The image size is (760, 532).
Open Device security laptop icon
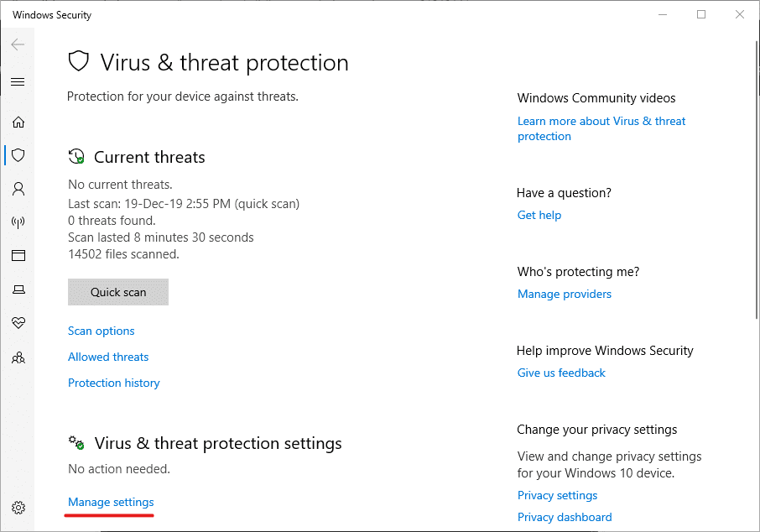(x=18, y=289)
